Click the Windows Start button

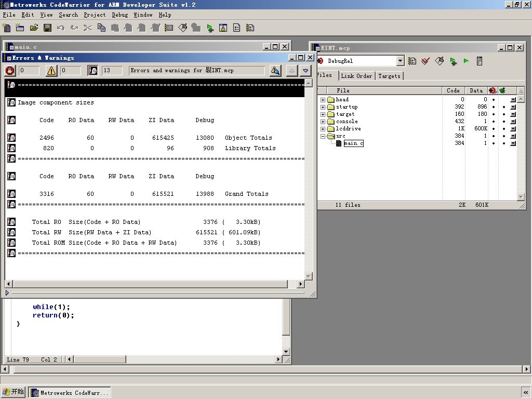[x=13, y=392]
